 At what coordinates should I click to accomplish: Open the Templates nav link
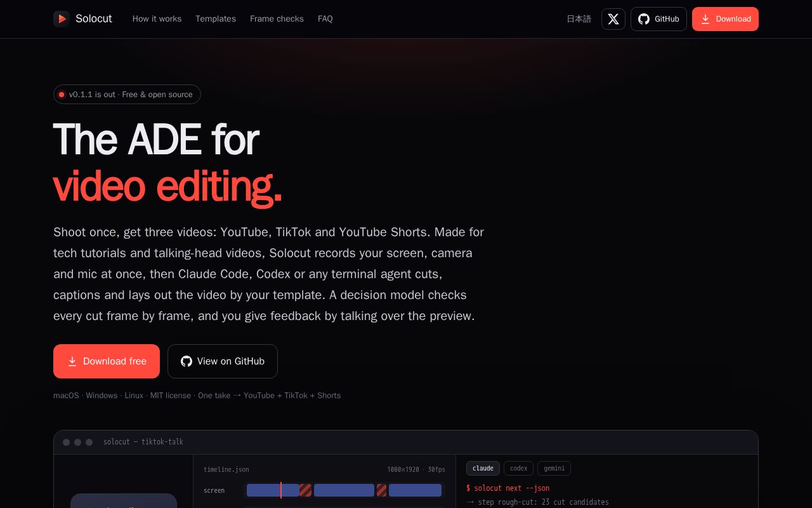pos(216,19)
